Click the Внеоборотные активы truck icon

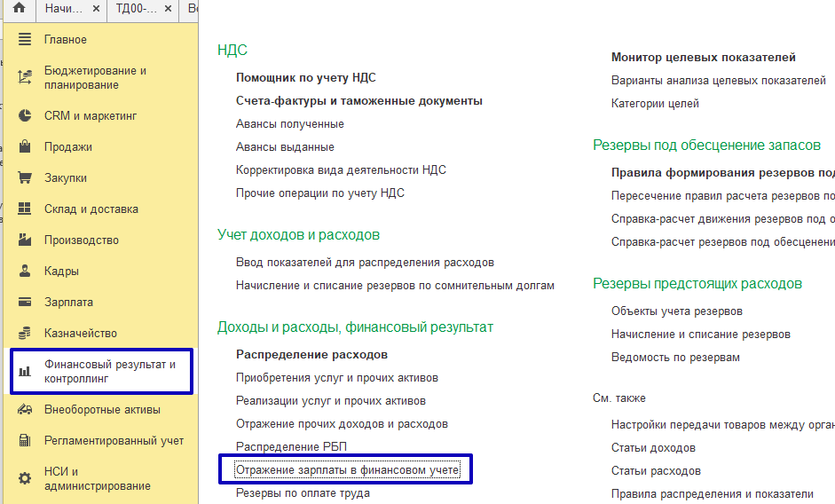[x=25, y=410]
